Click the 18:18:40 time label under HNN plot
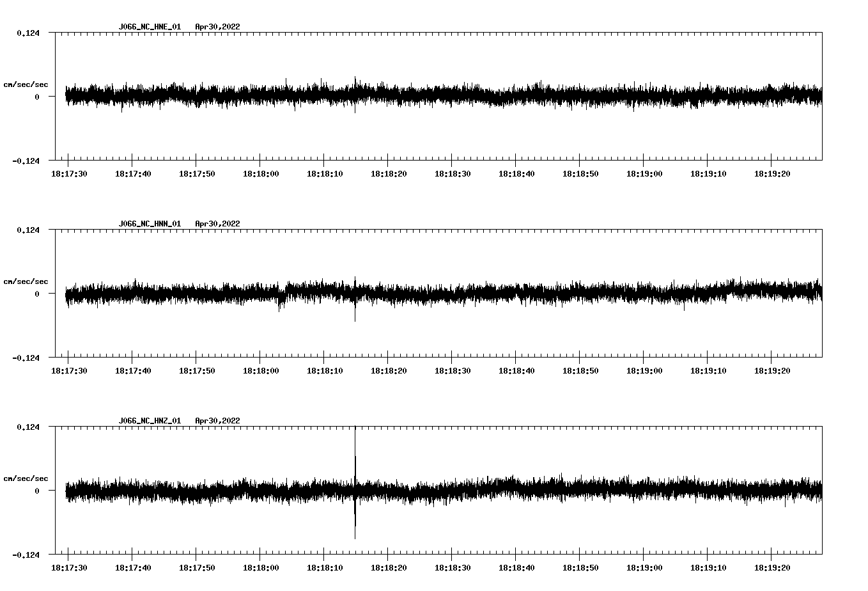Screen dimensions: 868x591 (x=516, y=370)
